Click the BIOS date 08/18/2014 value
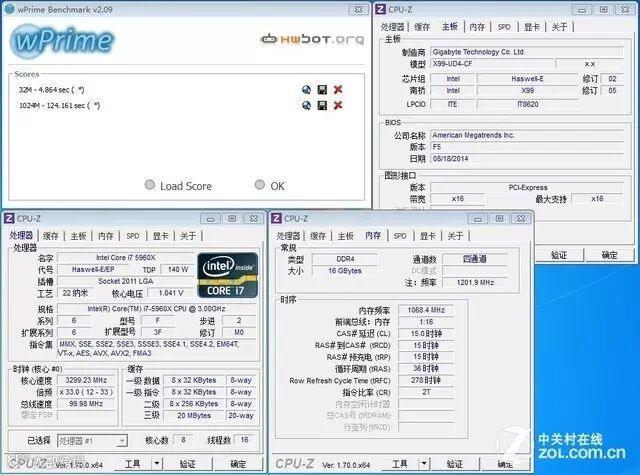 click(527, 158)
